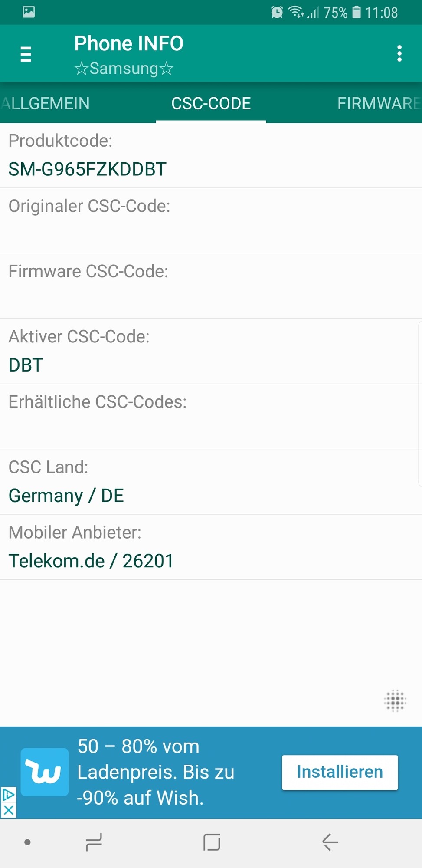Viewport: 422px width, 868px height.
Task: Tap the alarm clock status icon
Action: [277, 12]
